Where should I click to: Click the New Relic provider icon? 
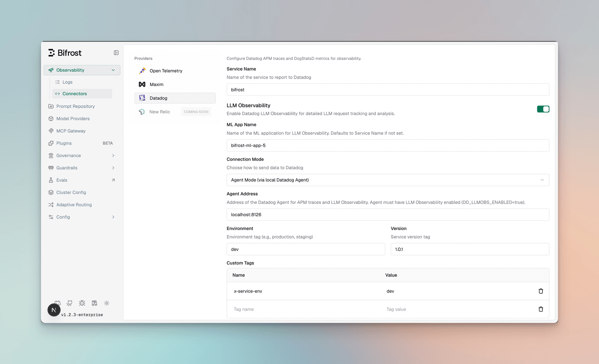click(x=142, y=112)
